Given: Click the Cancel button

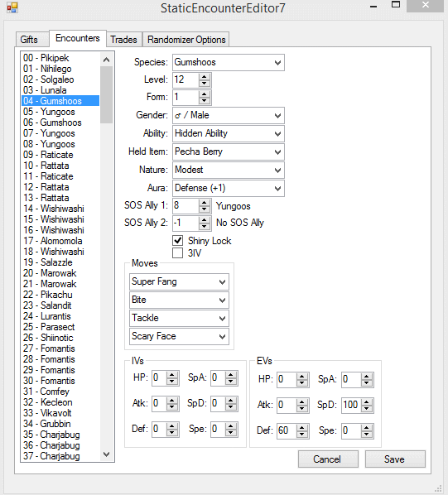Looking at the screenshot, I should point(328,459).
